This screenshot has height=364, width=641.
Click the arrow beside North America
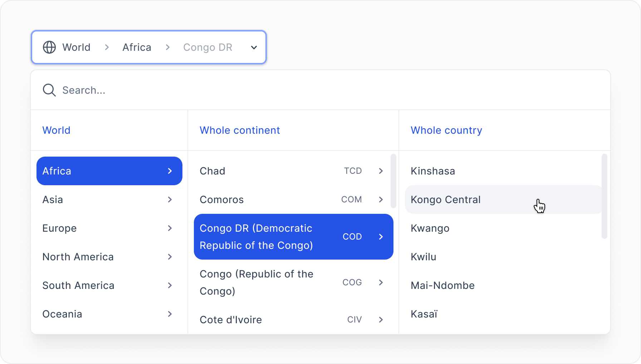point(170,257)
